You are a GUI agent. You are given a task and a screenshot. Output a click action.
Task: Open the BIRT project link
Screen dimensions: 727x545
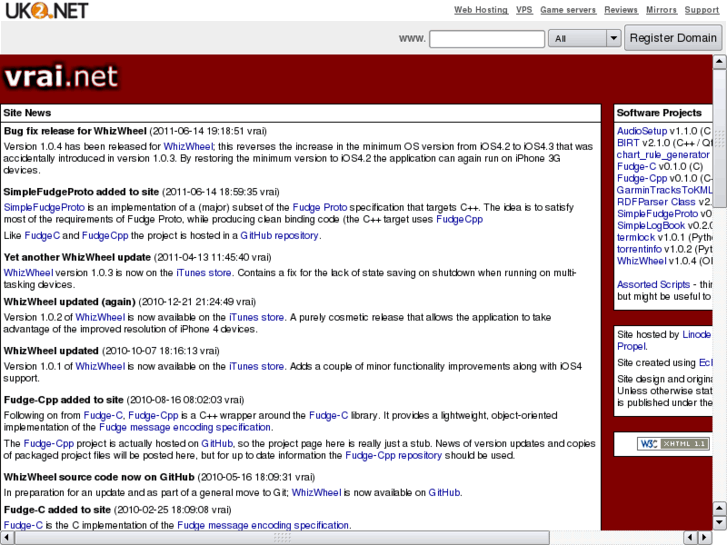(628, 143)
